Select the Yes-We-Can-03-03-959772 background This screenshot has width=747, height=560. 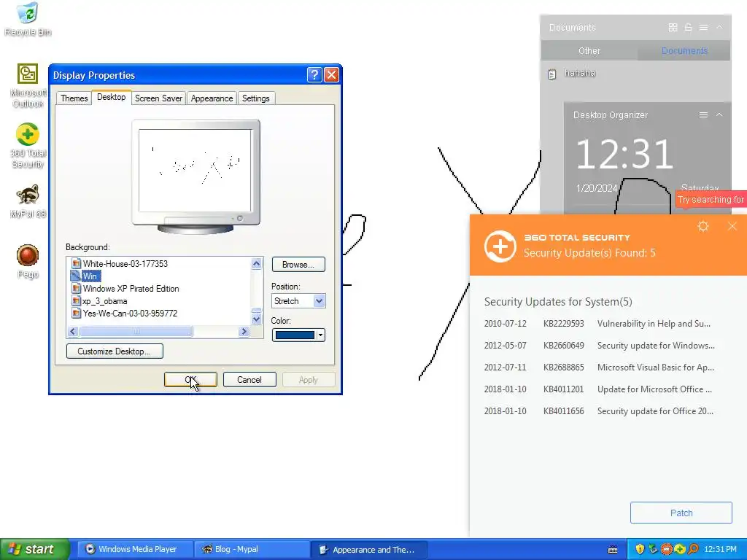coord(124,314)
